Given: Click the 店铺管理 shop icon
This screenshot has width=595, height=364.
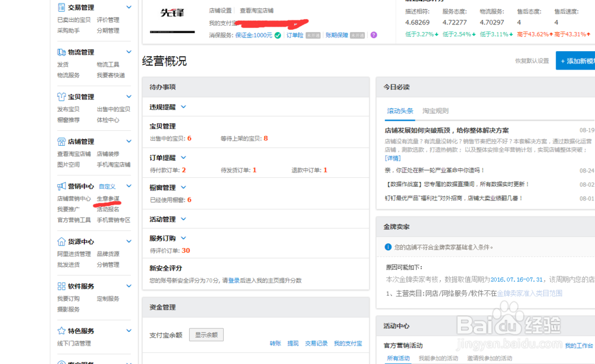Looking at the screenshot, I should point(61,142).
